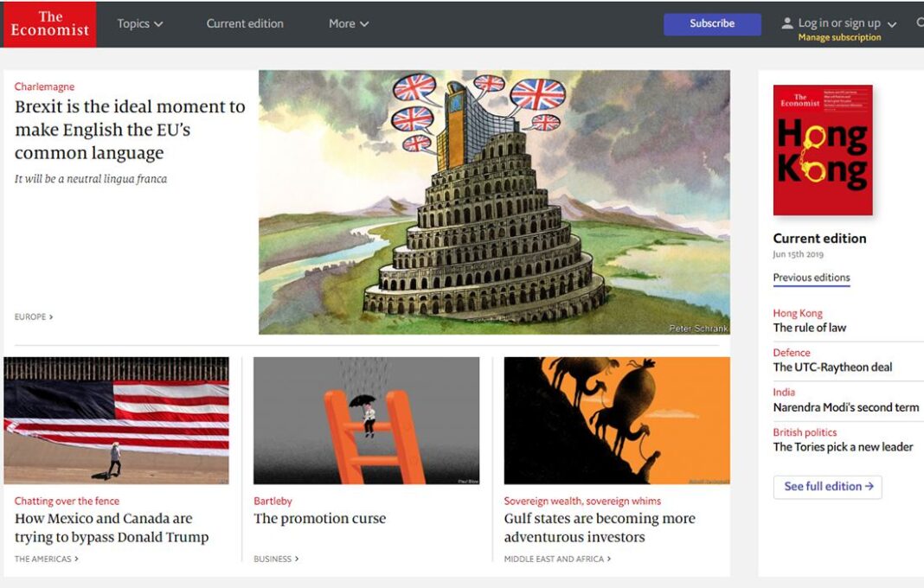Open the Log in or sign up dropdown
The height and width of the screenshot is (588, 924).
[x=847, y=23]
